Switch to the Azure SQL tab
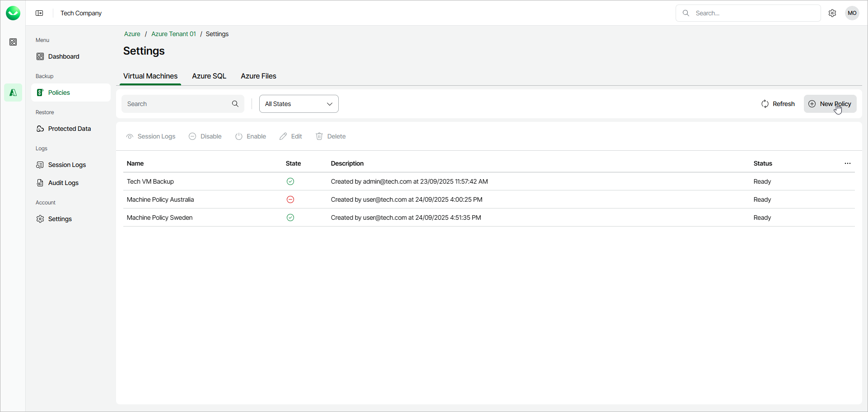The height and width of the screenshot is (412, 868). tap(209, 76)
